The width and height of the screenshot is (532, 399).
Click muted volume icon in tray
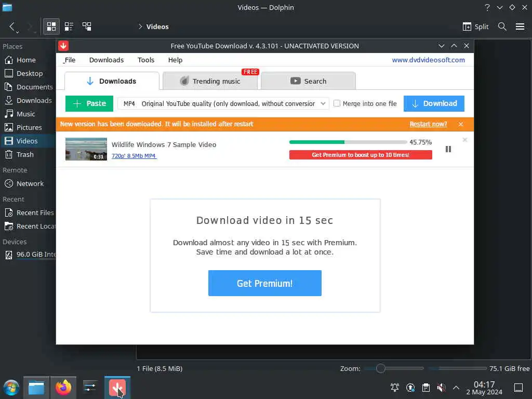pos(441,388)
